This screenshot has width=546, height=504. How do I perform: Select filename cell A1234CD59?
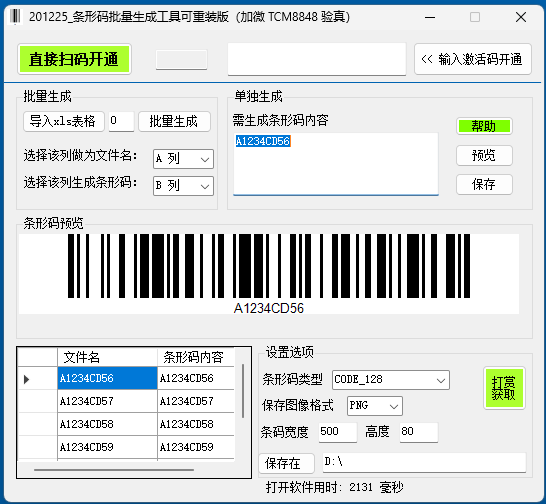107,447
